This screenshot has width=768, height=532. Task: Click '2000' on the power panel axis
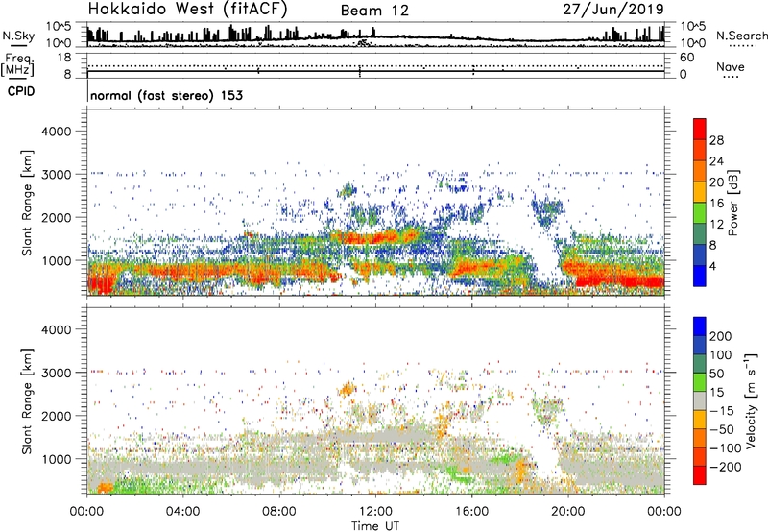click(56, 218)
